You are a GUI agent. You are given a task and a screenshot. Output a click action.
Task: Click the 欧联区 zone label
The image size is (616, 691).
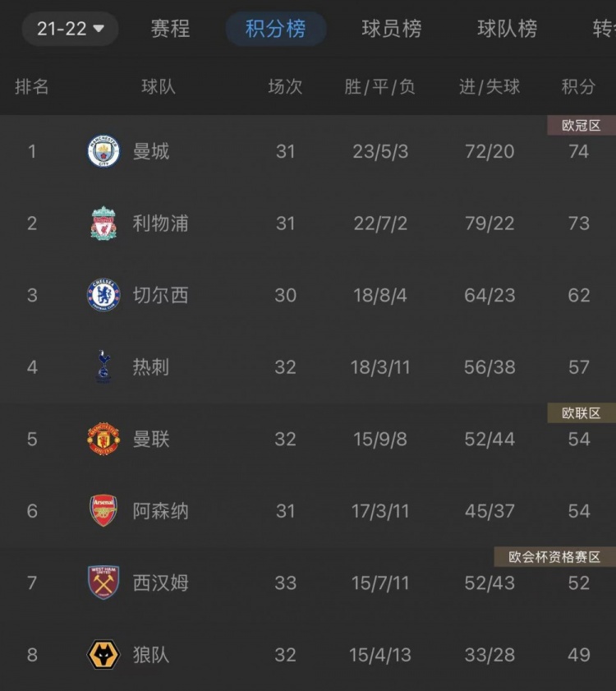582,413
